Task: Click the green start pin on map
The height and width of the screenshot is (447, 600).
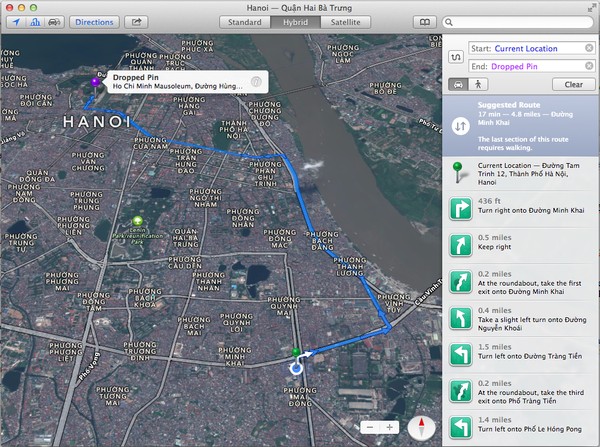Action: point(296,352)
